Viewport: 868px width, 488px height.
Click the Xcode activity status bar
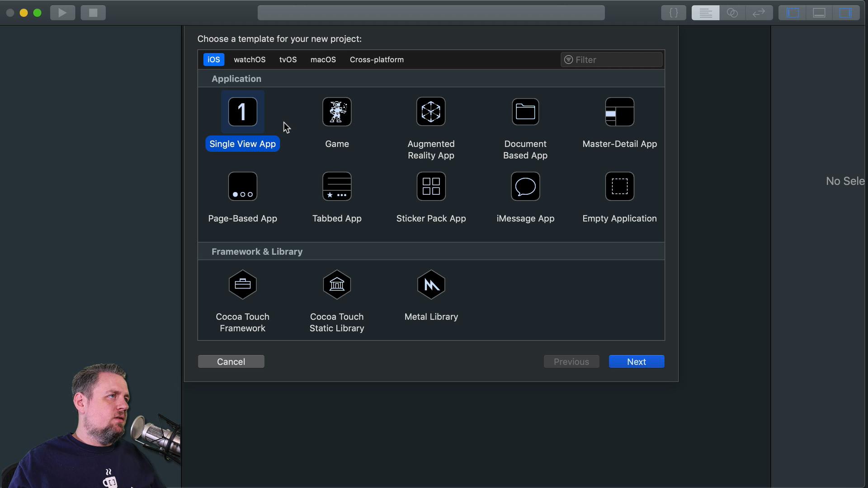[431, 13]
